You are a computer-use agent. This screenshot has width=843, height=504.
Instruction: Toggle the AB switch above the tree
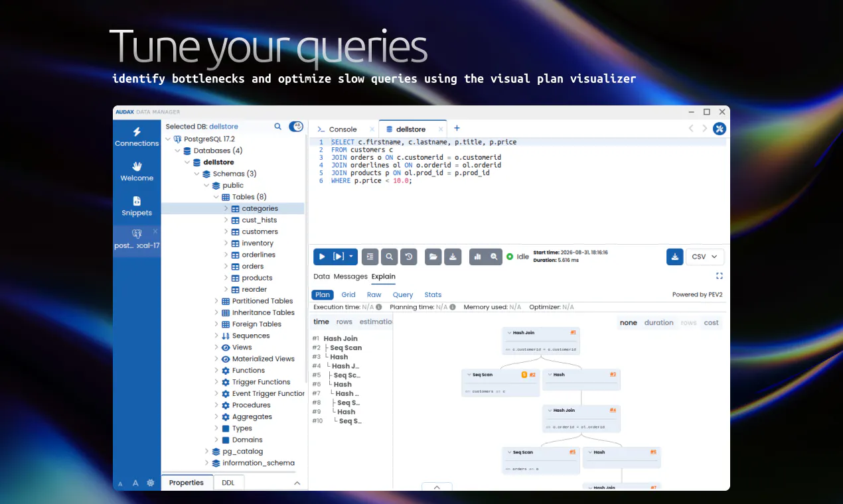296,126
